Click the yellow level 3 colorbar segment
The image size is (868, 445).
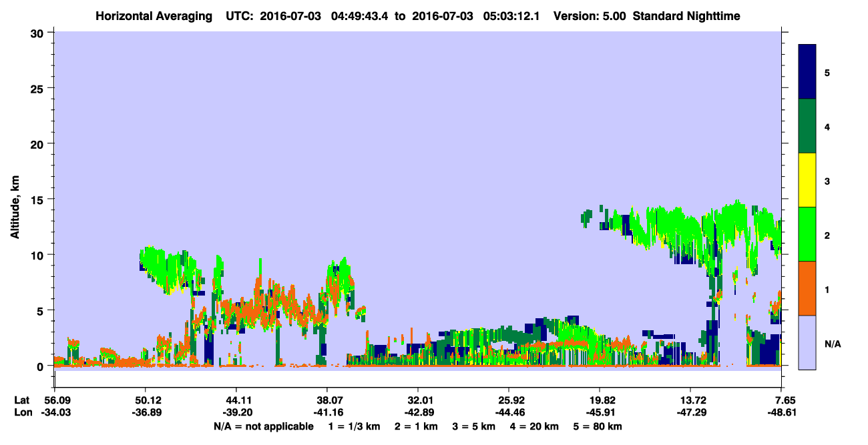pos(807,180)
